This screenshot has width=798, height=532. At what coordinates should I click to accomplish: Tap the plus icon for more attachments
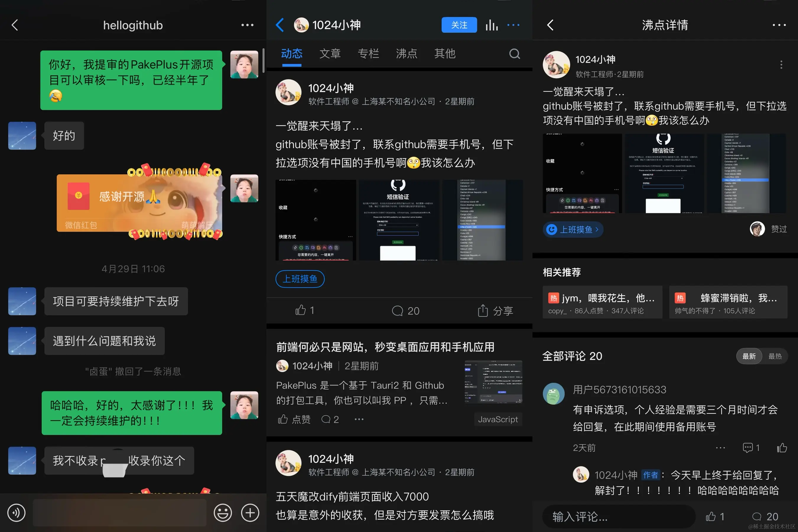[x=250, y=513]
